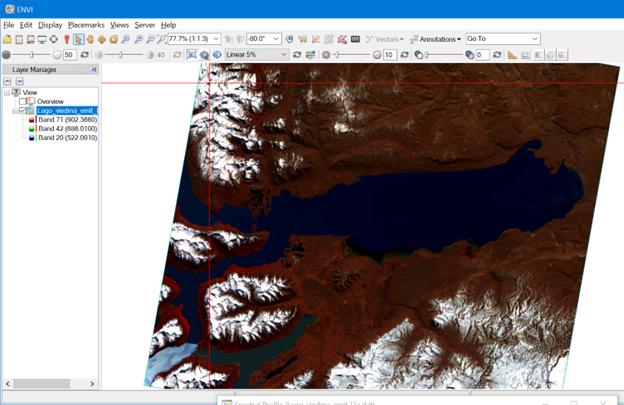The image size is (624, 405).
Task: Collapse the View tree node
Action: click(7, 92)
